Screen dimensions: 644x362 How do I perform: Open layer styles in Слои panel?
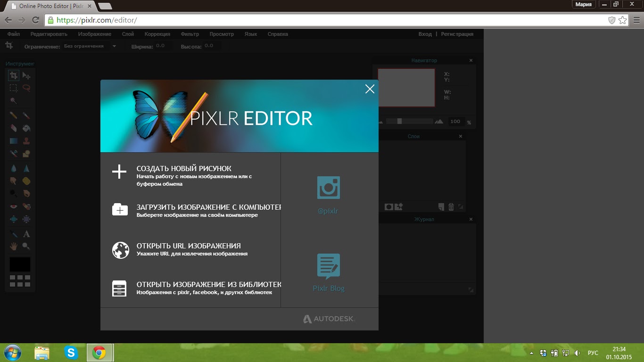(399, 206)
